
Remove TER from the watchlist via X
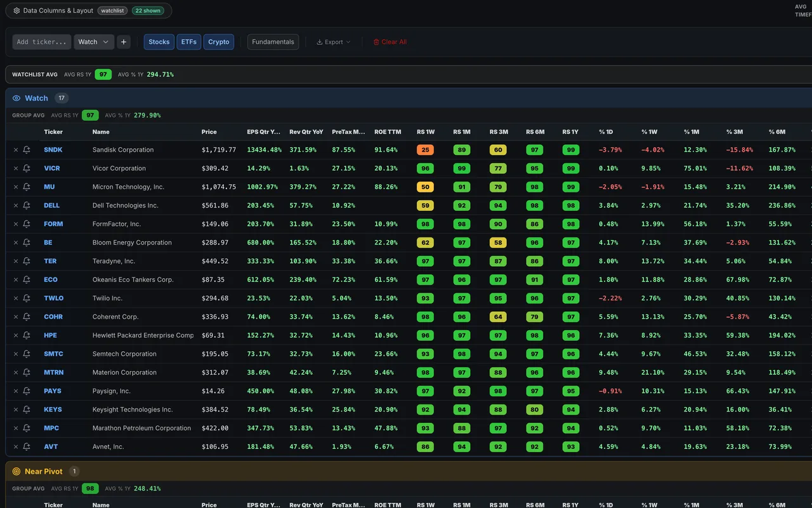(x=16, y=261)
